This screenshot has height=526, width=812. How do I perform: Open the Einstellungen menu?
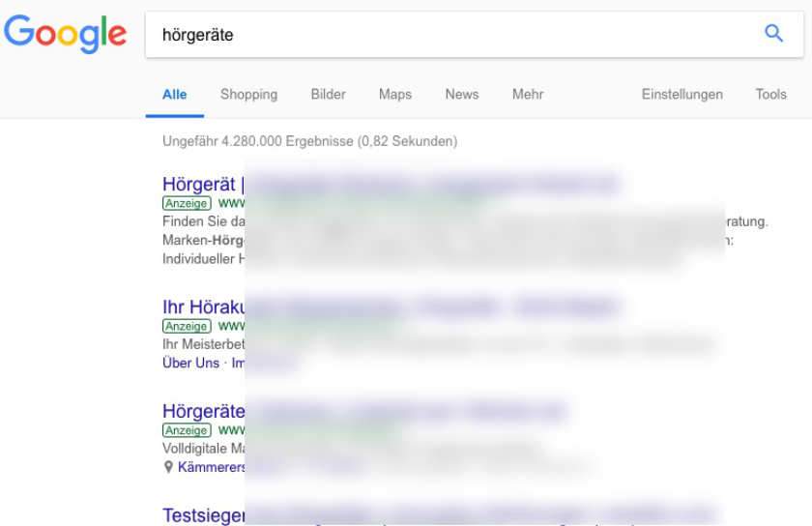682,95
